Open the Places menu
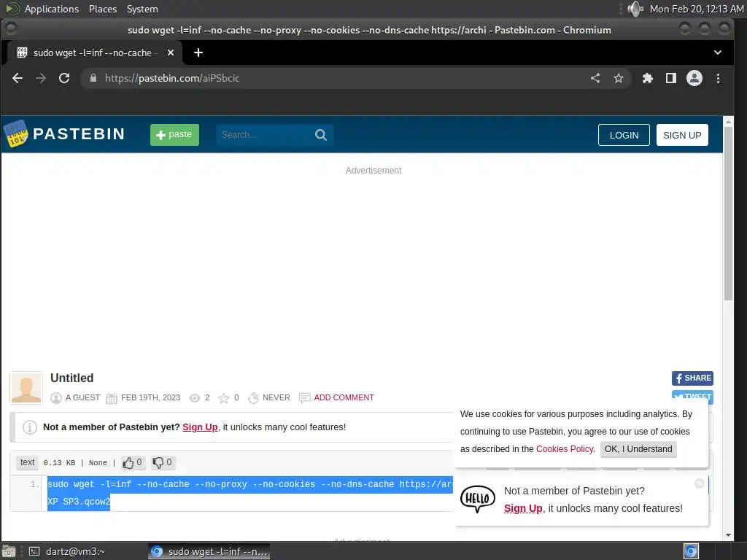Viewport: 747px width, 560px height. (102, 9)
